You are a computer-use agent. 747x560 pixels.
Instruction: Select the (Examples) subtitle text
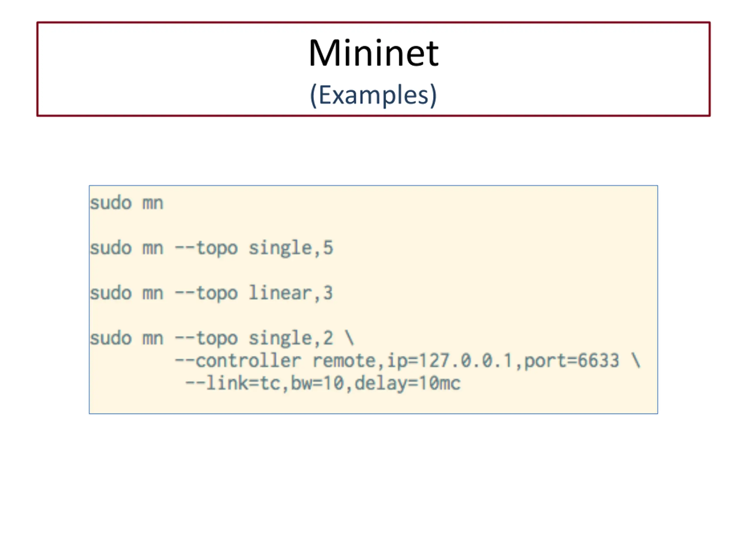(x=373, y=95)
